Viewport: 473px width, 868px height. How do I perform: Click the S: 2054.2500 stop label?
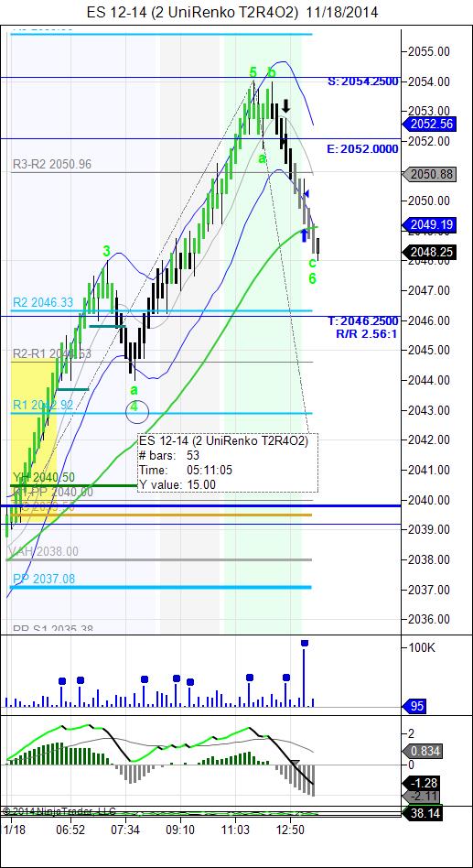click(363, 81)
